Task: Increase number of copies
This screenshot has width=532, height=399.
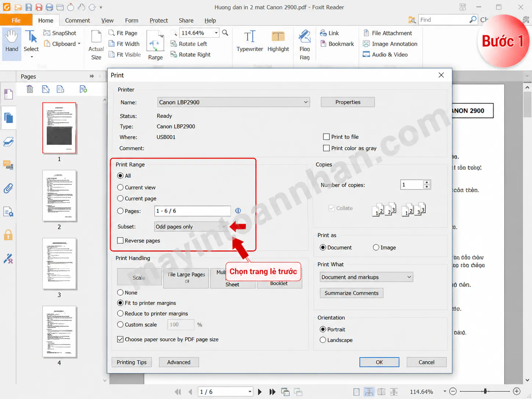Action: [x=427, y=182]
